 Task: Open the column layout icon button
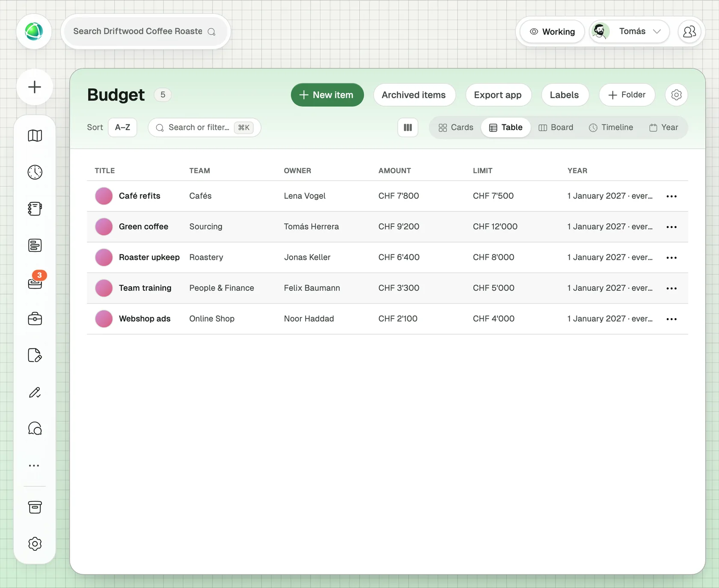[408, 127]
